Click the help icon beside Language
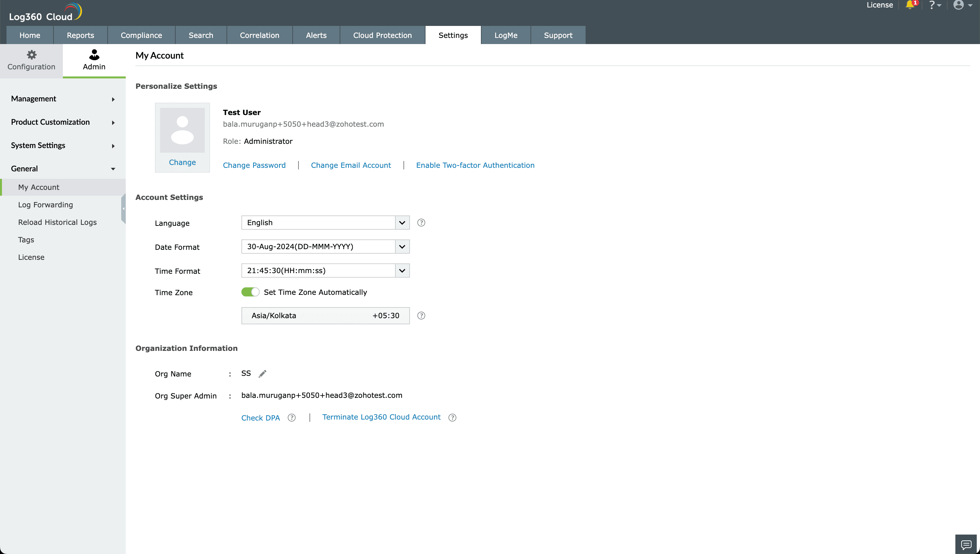 [x=421, y=223]
